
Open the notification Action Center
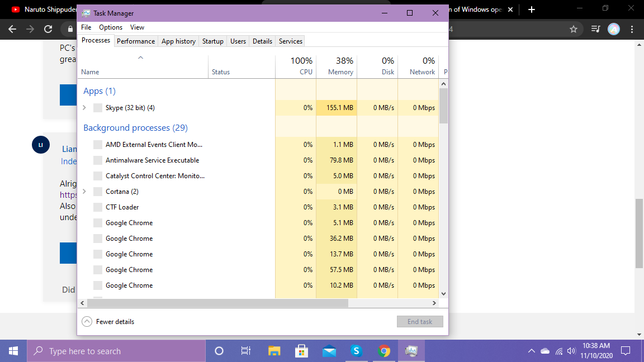[x=626, y=351]
